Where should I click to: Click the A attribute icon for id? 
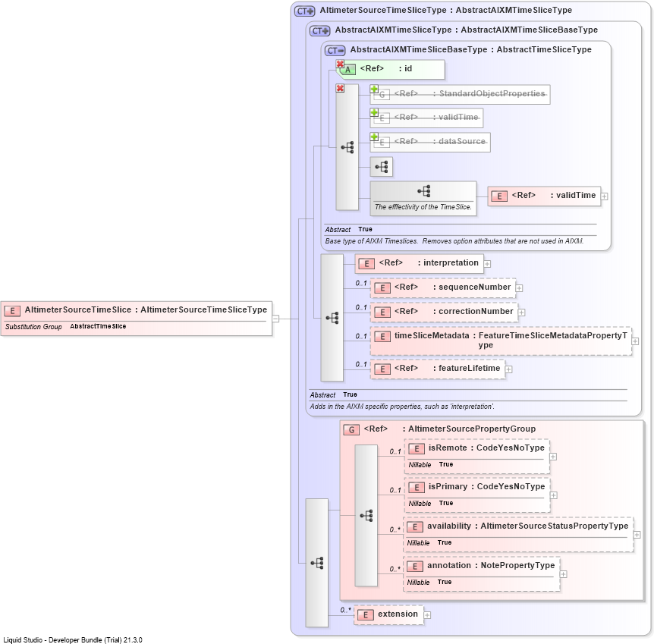coord(347,70)
